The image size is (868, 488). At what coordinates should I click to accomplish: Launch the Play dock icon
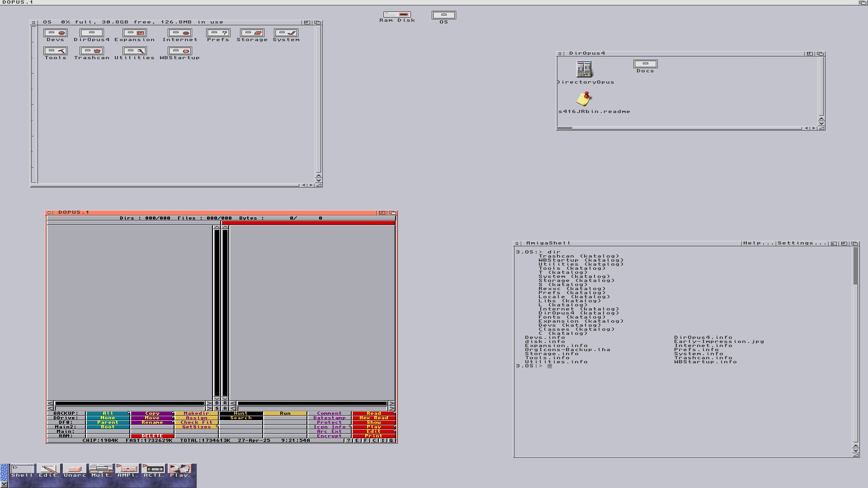point(179,470)
